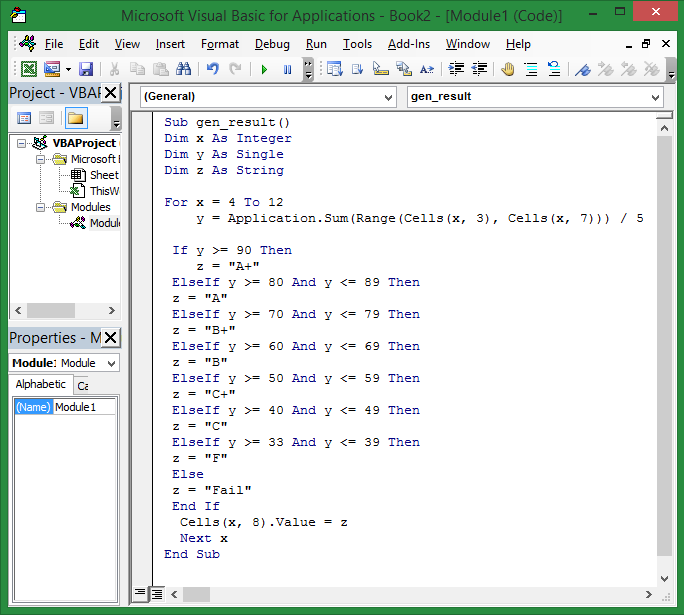Click the Clear All Bookmarks icon
684x615 pixels.
pos(652,69)
